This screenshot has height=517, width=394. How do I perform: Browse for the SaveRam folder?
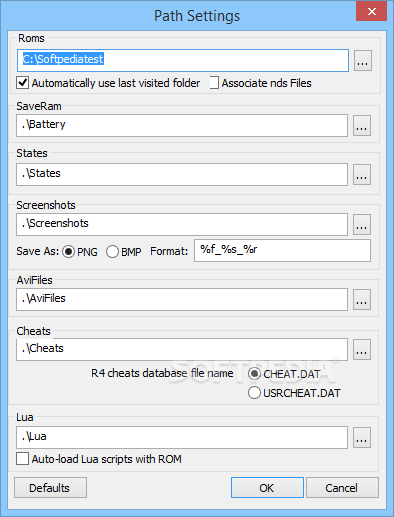362,126
